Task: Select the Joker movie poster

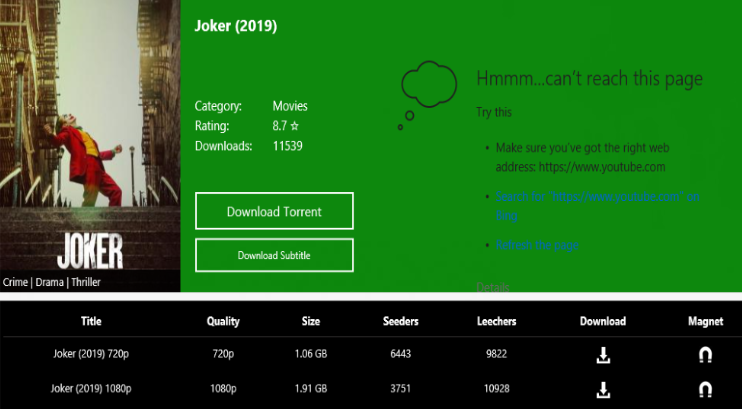Action: [x=90, y=146]
